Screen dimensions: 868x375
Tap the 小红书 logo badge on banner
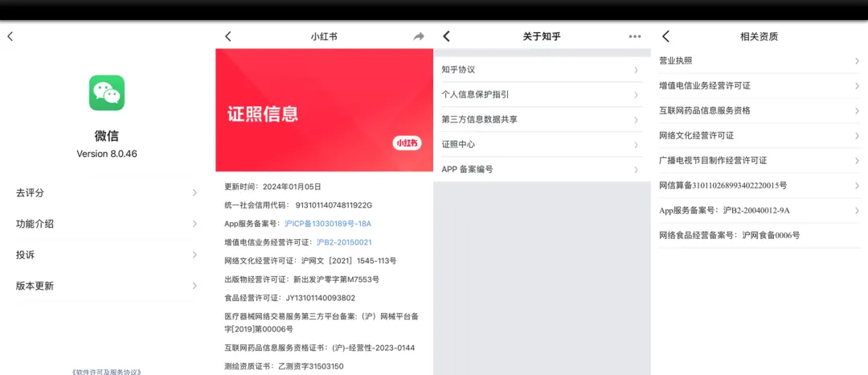pyautogui.click(x=407, y=143)
